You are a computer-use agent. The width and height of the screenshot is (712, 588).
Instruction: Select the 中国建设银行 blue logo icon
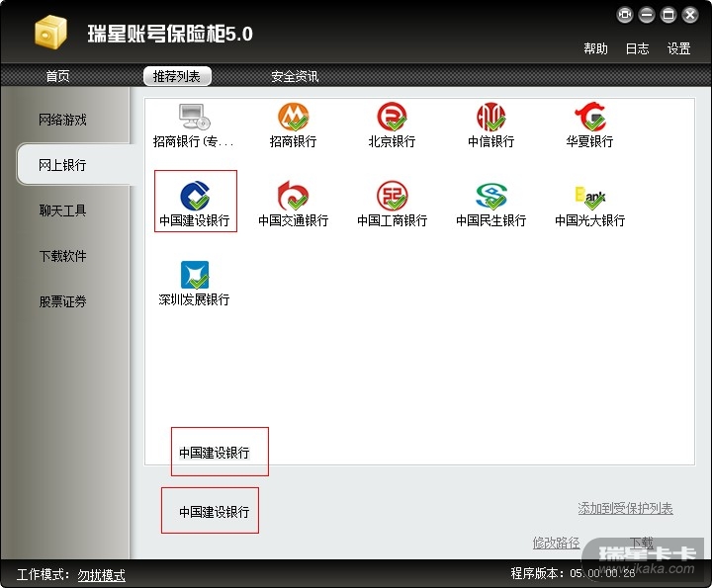(195, 196)
